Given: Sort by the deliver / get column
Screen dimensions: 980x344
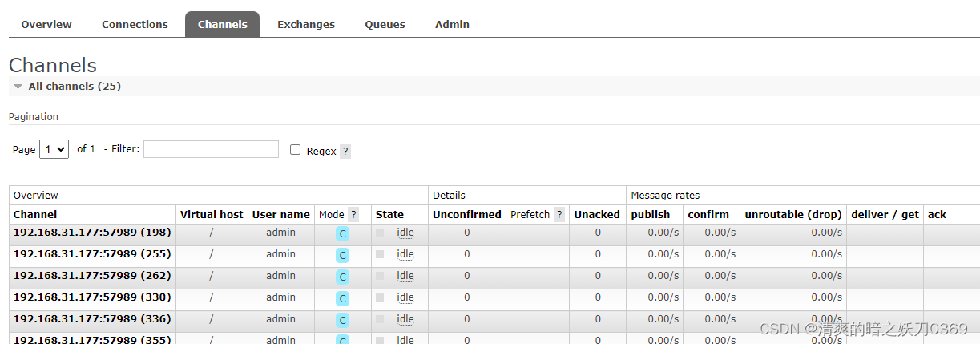Looking at the screenshot, I should [x=885, y=214].
